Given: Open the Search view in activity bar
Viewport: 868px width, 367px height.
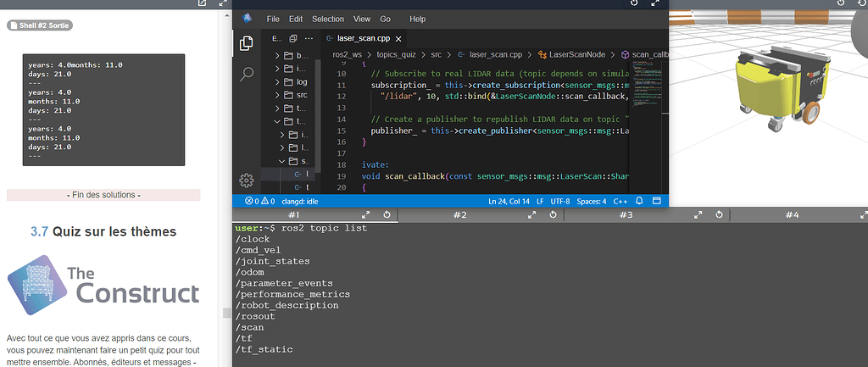Looking at the screenshot, I should 247,75.
